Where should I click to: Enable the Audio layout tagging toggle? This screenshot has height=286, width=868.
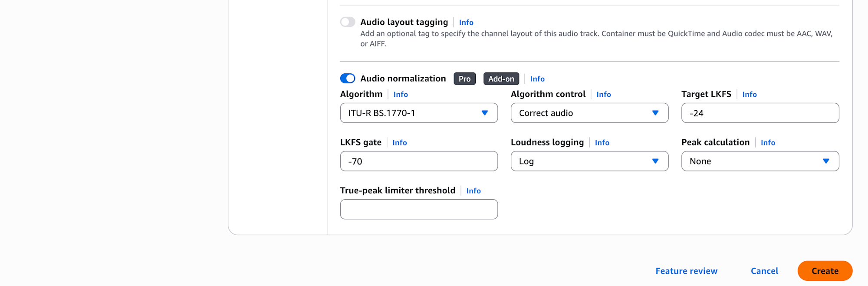[348, 22]
